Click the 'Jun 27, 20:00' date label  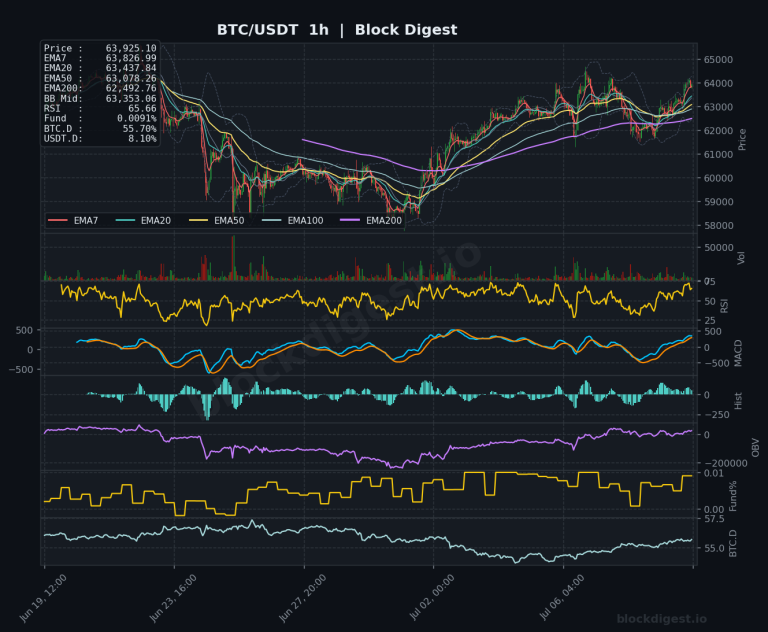point(302,599)
